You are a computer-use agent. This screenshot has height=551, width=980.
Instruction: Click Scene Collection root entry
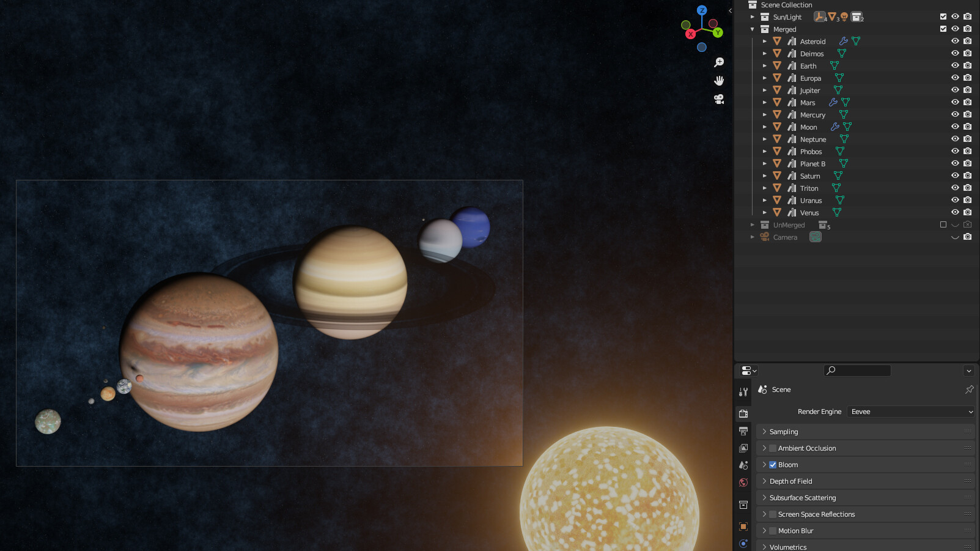point(786,5)
